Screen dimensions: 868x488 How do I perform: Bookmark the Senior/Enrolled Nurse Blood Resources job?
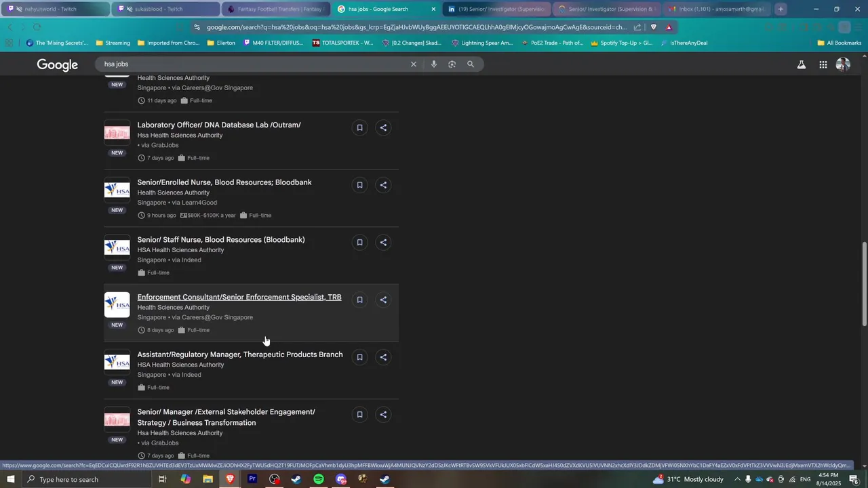(359, 185)
